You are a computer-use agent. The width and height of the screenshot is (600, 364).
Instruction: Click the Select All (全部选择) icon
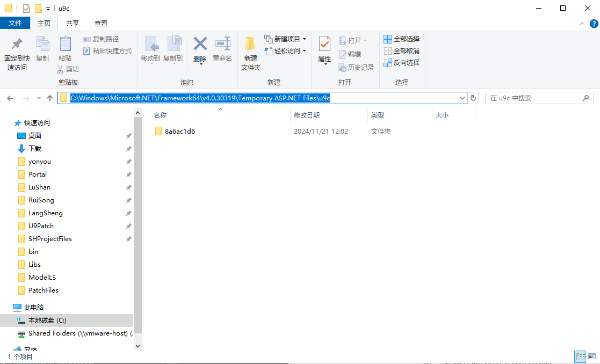[388, 39]
